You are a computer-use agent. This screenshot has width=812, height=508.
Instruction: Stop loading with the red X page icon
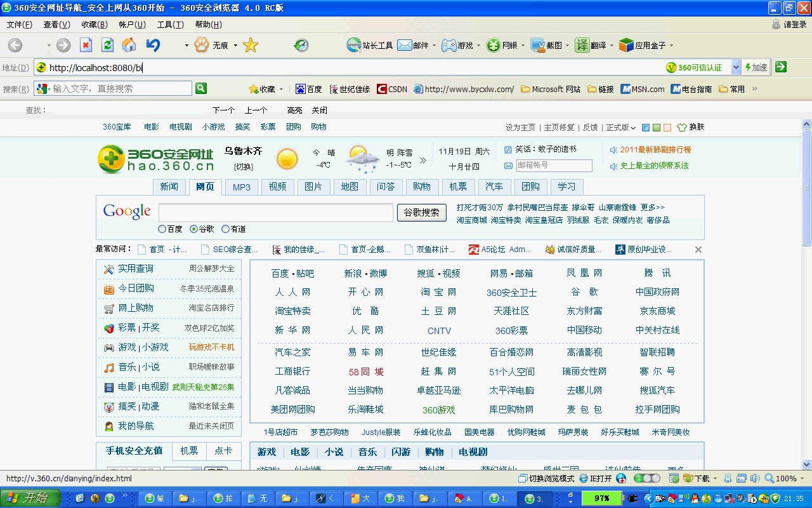point(86,45)
